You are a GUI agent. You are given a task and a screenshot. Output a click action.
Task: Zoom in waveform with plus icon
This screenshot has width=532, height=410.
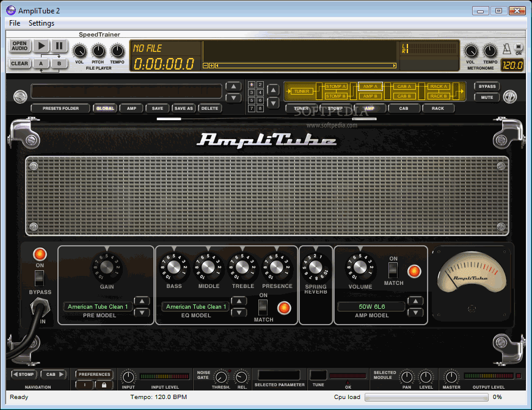click(x=211, y=65)
